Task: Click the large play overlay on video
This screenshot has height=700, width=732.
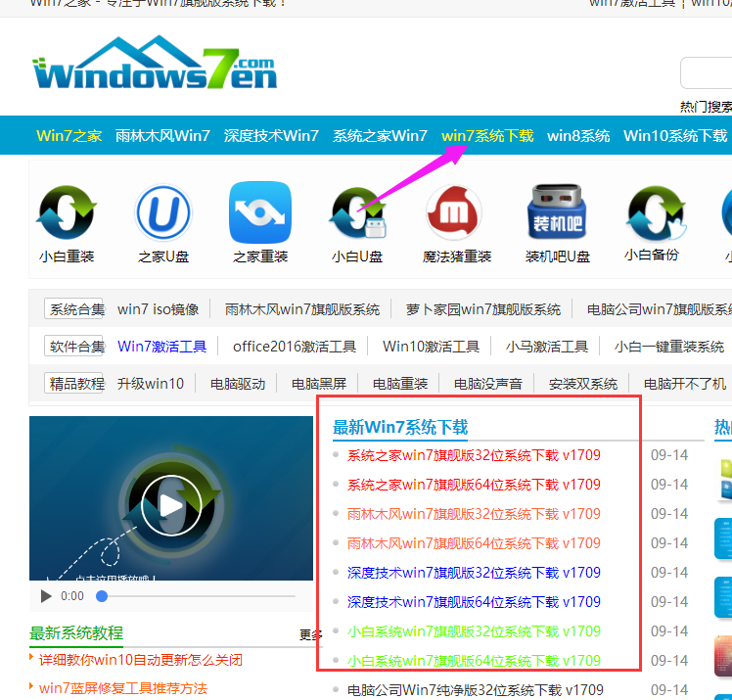Action: pos(170,505)
